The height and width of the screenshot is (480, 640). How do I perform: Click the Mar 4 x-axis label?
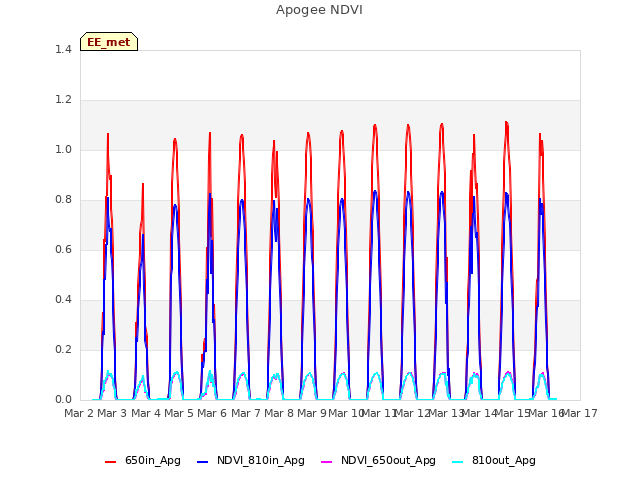click(146, 413)
